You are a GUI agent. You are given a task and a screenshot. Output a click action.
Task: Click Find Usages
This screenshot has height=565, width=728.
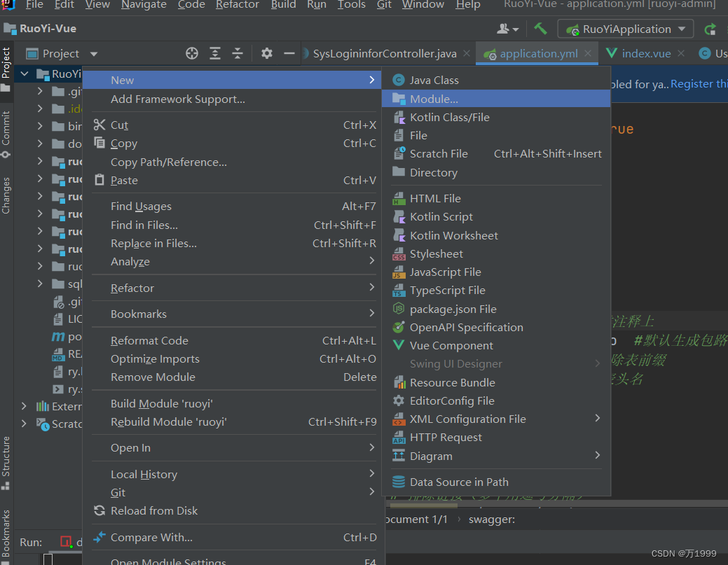click(x=232, y=207)
